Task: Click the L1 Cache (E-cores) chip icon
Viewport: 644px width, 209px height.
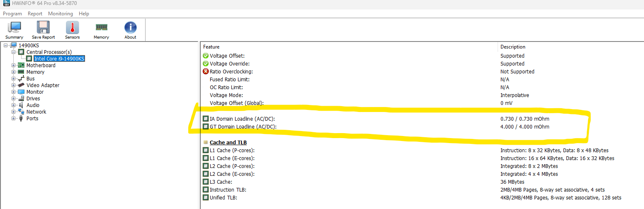Action: [206, 158]
